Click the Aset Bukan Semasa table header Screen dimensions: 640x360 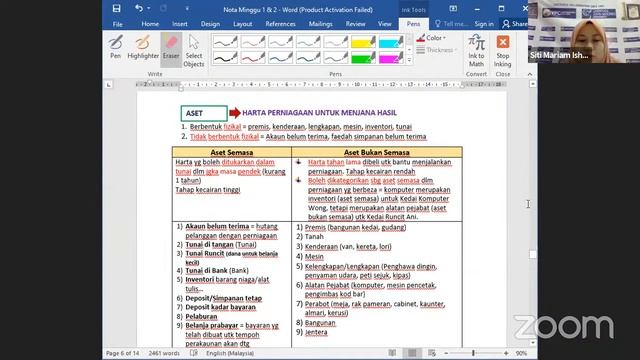tap(377, 152)
